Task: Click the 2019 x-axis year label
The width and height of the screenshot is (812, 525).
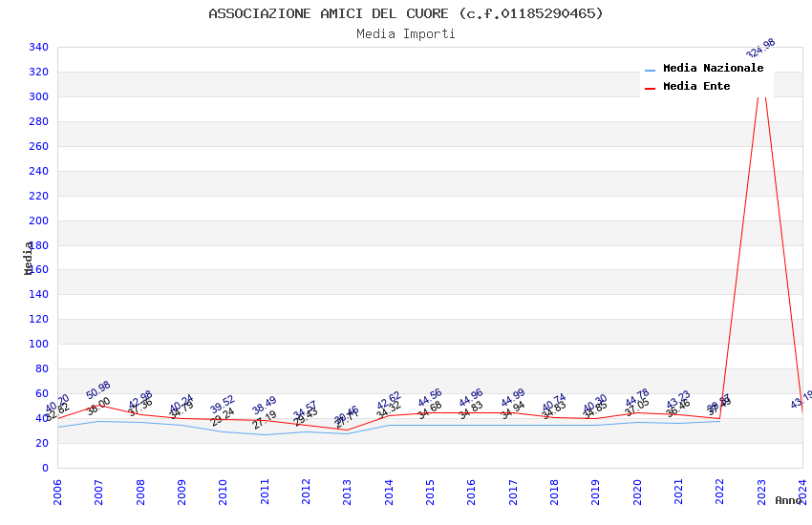Action: click(595, 492)
